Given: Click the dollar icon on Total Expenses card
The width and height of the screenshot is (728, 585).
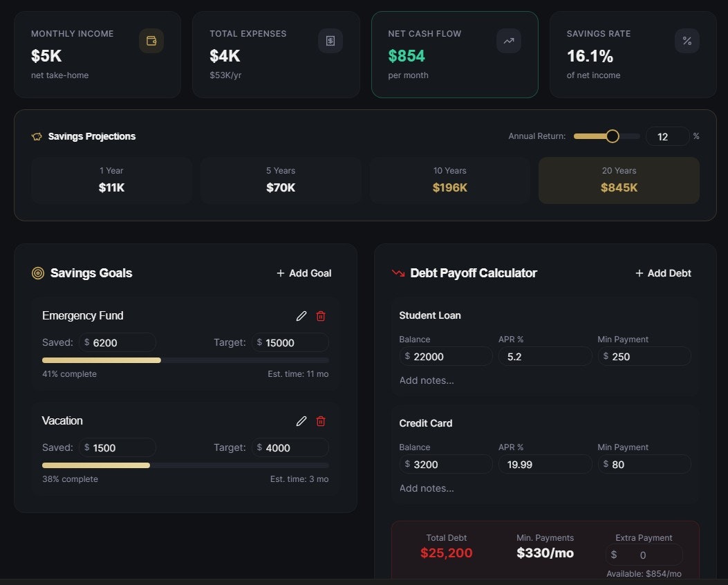Looking at the screenshot, I should pos(330,41).
